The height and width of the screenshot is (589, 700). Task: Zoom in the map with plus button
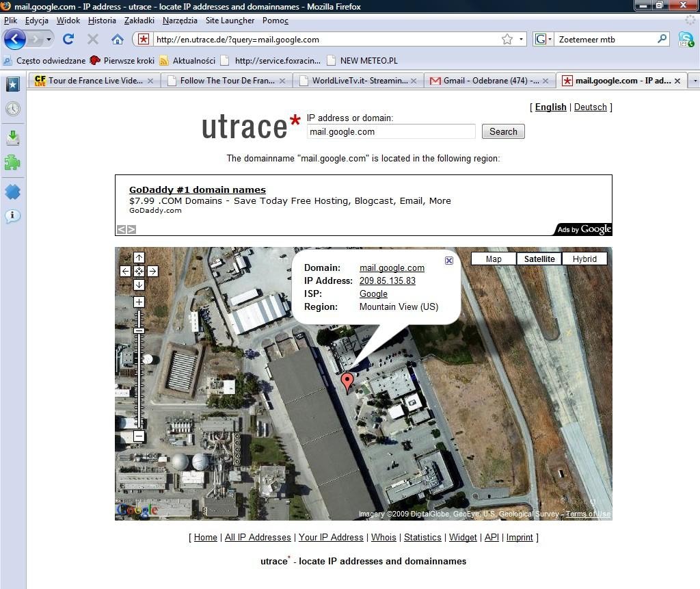pyautogui.click(x=139, y=302)
